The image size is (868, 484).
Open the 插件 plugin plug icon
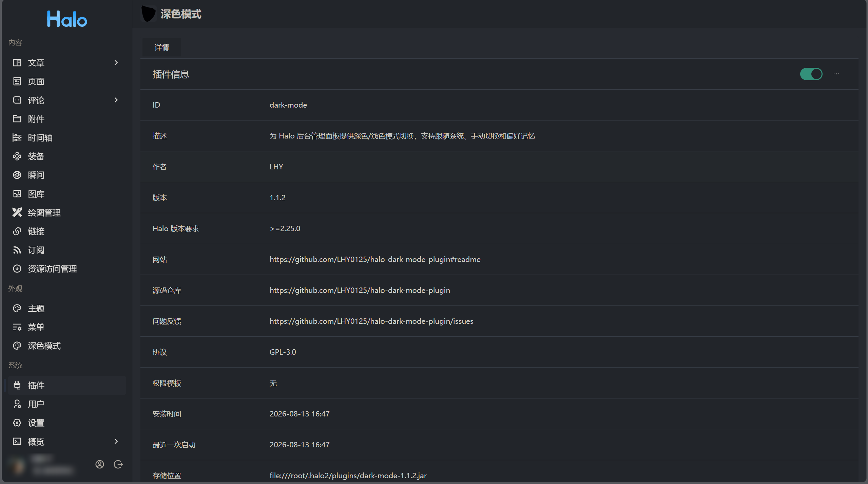coord(17,385)
